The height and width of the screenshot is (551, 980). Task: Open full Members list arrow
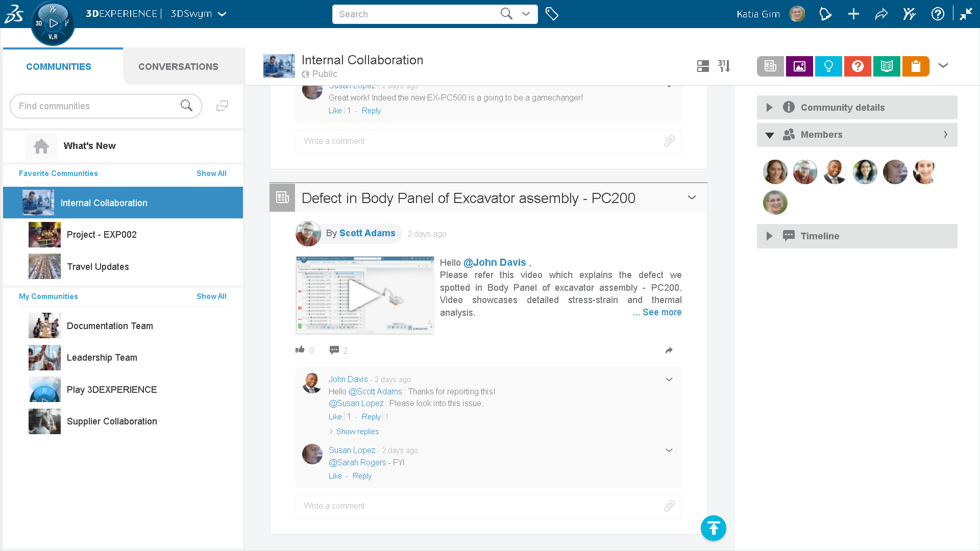[945, 135]
